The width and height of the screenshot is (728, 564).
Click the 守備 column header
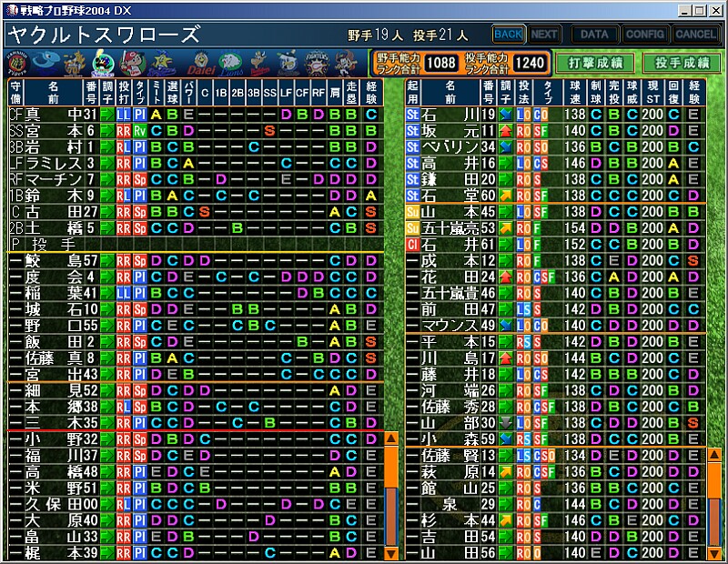pyautogui.click(x=15, y=93)
